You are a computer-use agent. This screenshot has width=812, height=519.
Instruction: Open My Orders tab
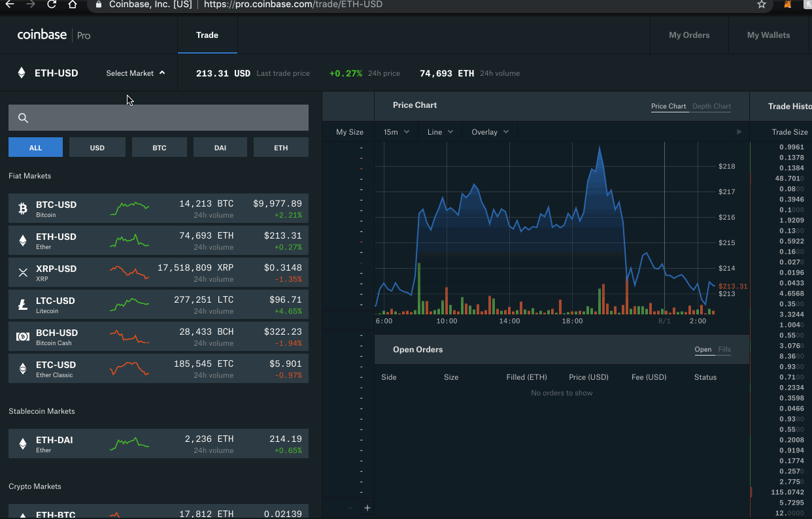689,35
